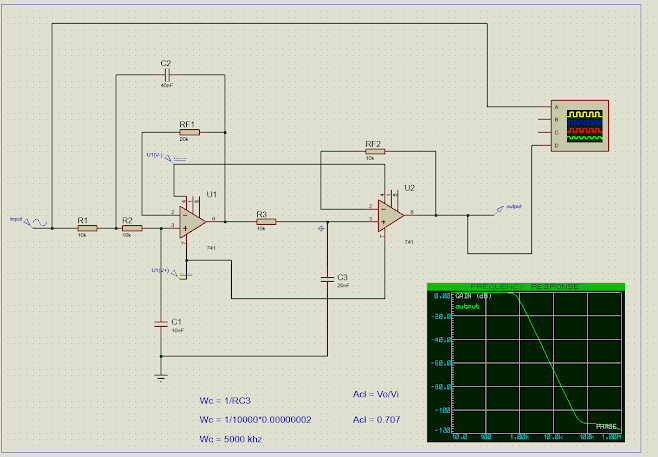Image resolution: width=658 pixels, height=457 pixels.
Task: Click the 'GAIN (dB)' axis label
Action: (x=473, y=296)
